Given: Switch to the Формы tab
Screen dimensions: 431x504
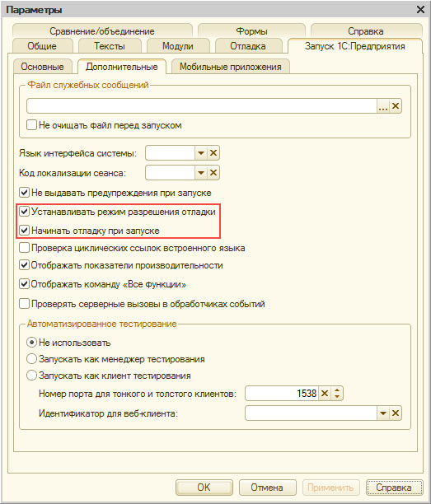Looking at the screenshot, I should (251, 30).
